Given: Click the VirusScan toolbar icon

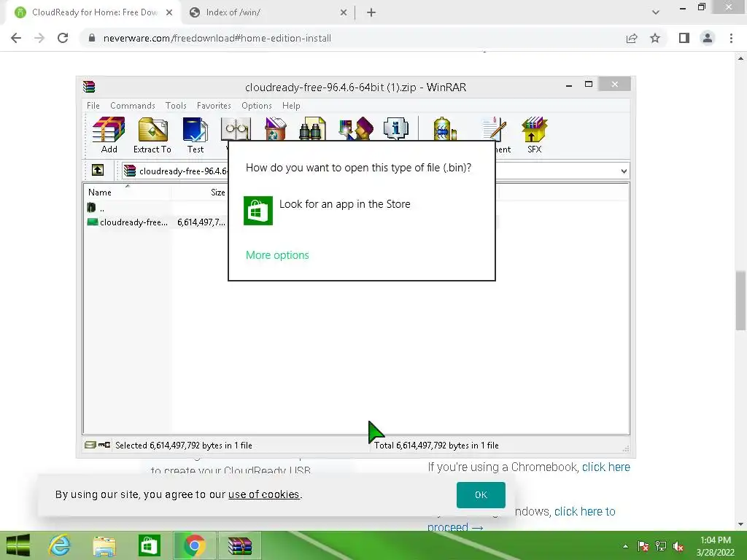Looking at the screenshot, I should 444,128.
